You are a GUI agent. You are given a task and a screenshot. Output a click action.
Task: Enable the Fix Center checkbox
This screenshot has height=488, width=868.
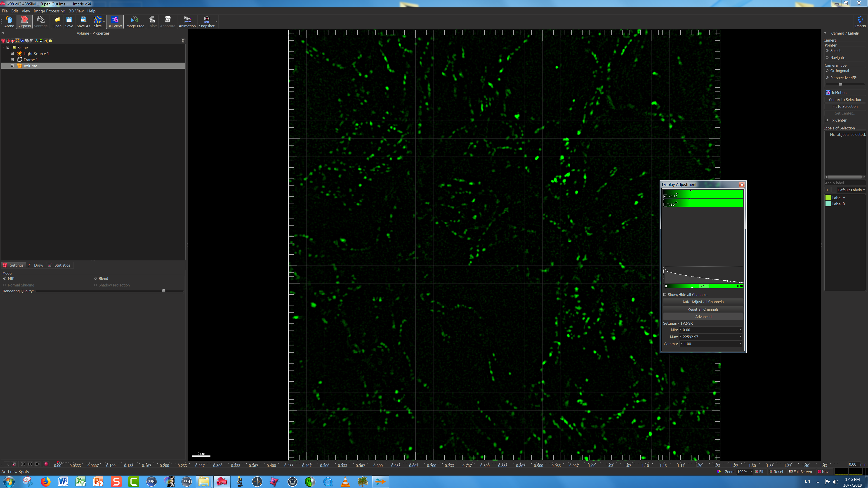[x=826, y=120]
